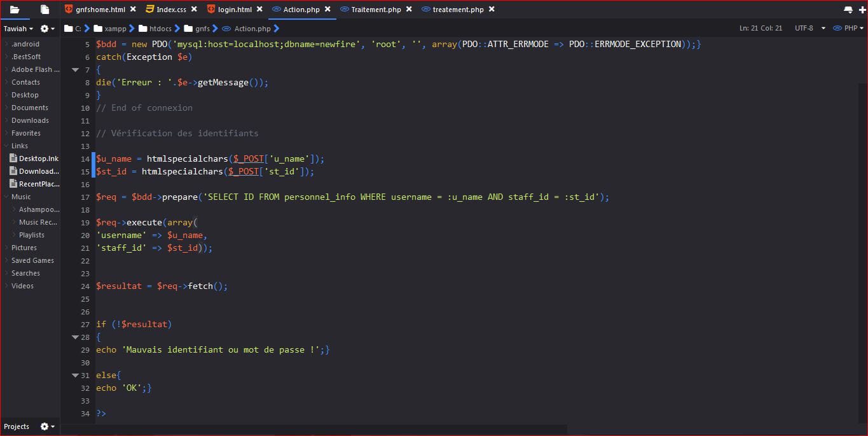The width and height of the screenshot is (868, 436).
Task: Open the PHP language dropdown
Action: click(848, 29)
